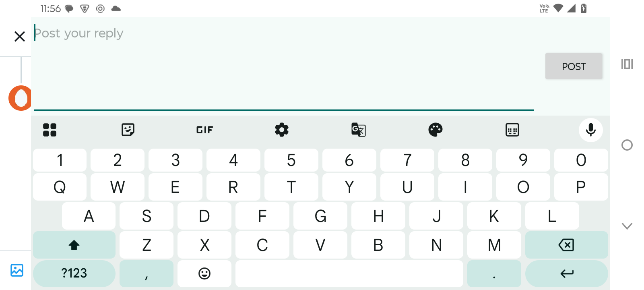Open the sticker picker on keyboard

pyautogui.click(x=128, y=130)
